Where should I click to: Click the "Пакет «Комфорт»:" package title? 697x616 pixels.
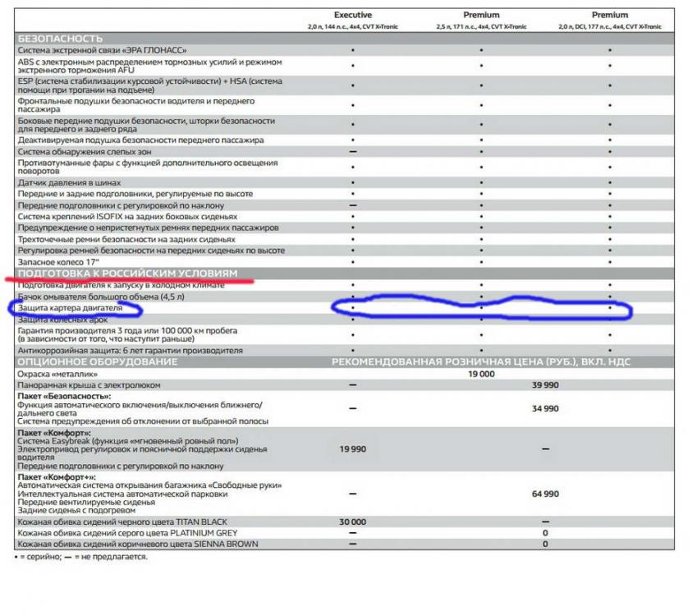point(54,433)
